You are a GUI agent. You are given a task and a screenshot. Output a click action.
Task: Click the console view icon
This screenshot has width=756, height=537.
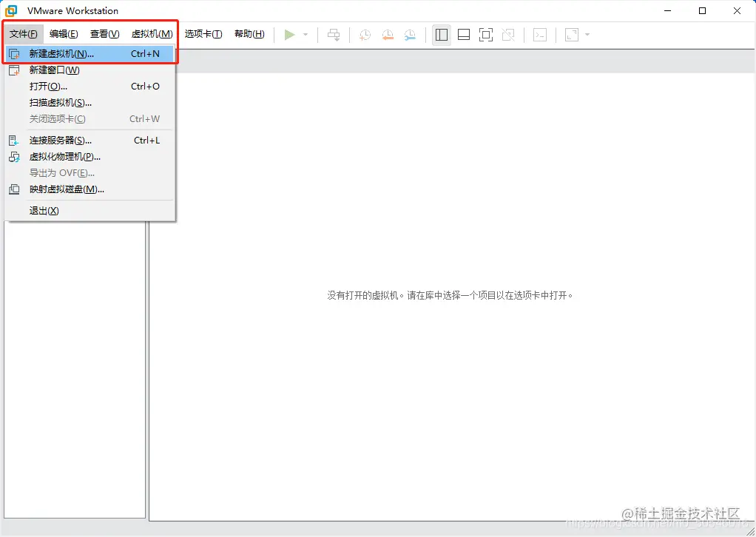click(x=540, y=35)
